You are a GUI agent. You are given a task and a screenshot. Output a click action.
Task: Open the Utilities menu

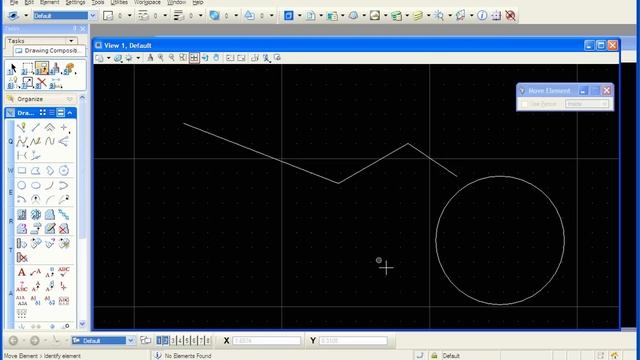point(119,2)
